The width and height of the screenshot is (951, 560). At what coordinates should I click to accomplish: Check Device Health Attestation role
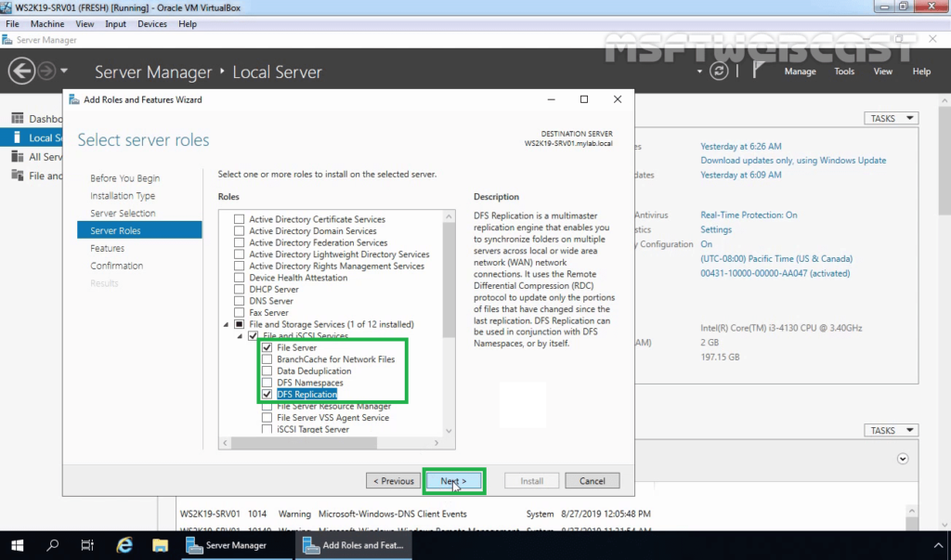coord(239,278)
